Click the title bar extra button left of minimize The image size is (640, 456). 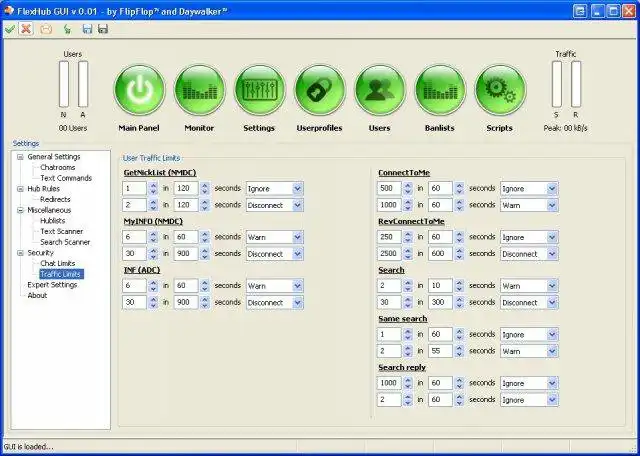click(580, 11)
